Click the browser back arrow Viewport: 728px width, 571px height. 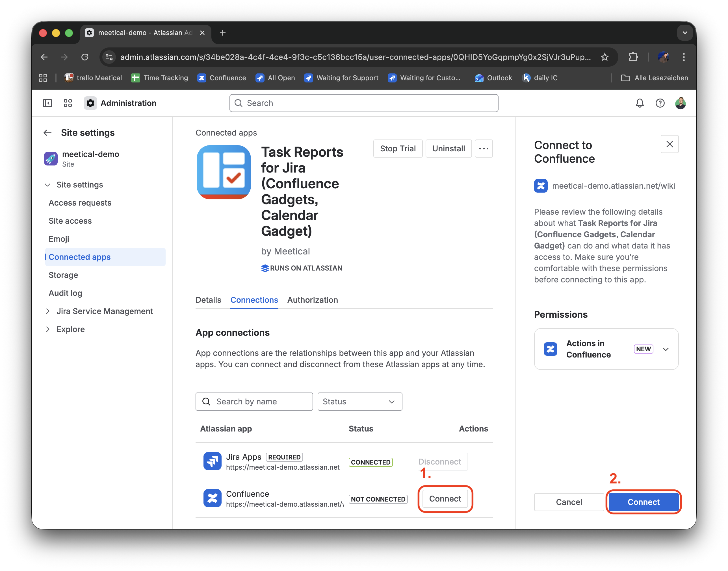click(44, 57)
